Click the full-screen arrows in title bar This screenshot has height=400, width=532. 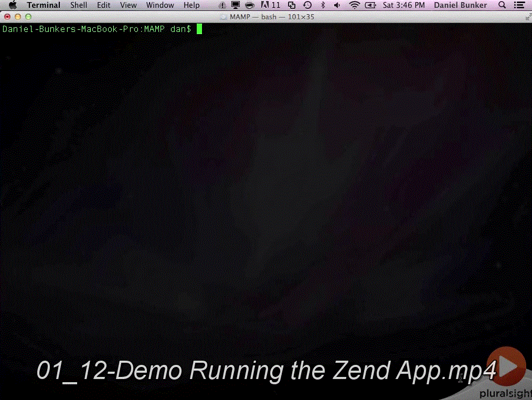[528, 17]
